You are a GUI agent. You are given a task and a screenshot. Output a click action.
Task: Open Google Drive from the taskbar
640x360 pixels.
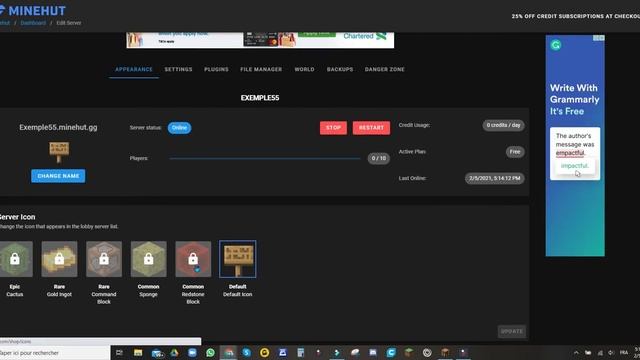[x=174, y=353]
